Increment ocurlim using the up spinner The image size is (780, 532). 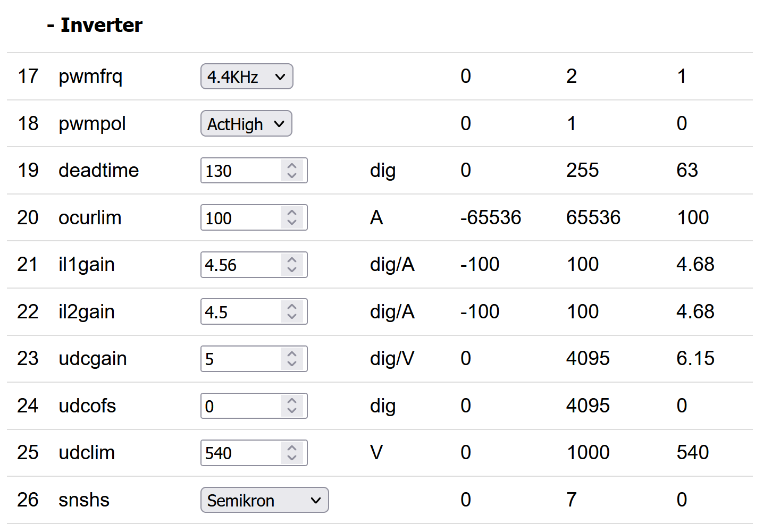pyautogui.click(x=292, y=213)
